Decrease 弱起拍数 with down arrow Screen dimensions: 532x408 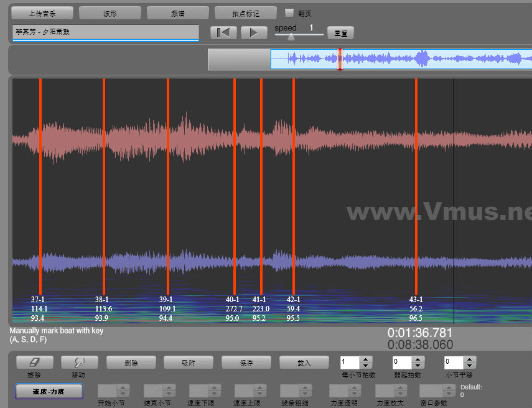418,365
